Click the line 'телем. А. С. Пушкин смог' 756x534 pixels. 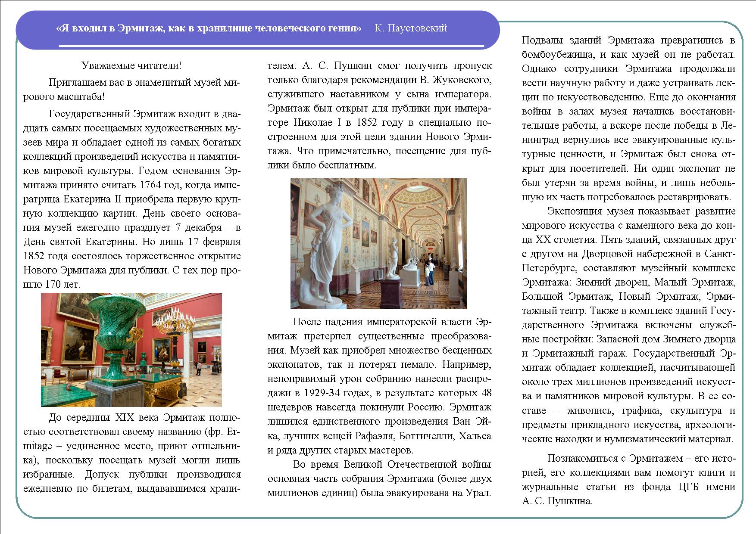pyautogui.click(x=379, y=66)
